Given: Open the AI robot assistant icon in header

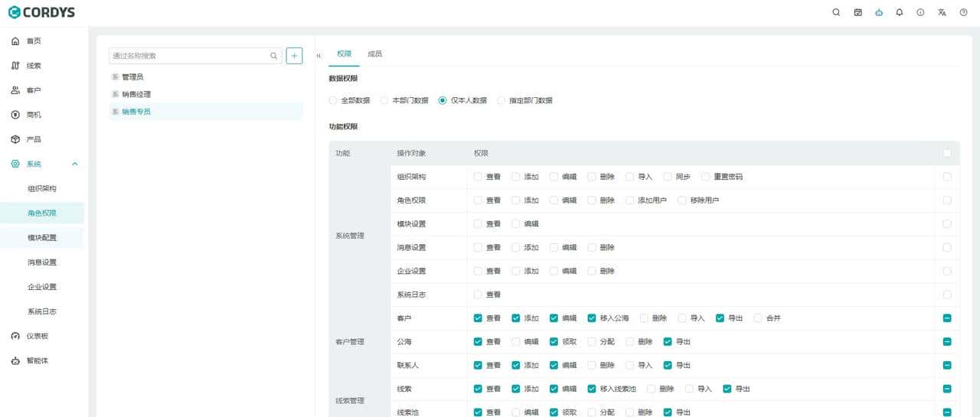Looking at the screenshot, I should [879, 12].
